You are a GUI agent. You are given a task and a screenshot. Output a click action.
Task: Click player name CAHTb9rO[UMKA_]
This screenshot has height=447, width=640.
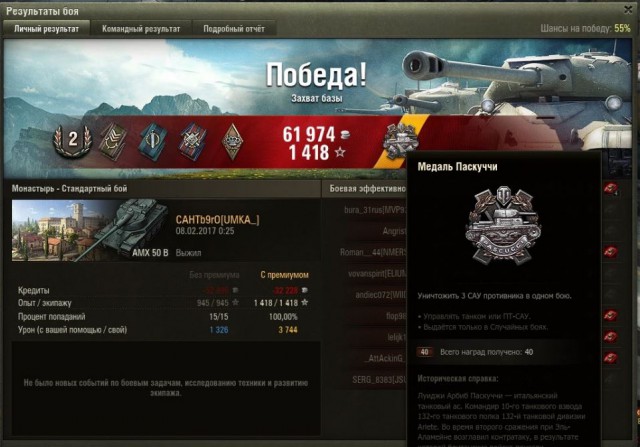coord(218,220)
